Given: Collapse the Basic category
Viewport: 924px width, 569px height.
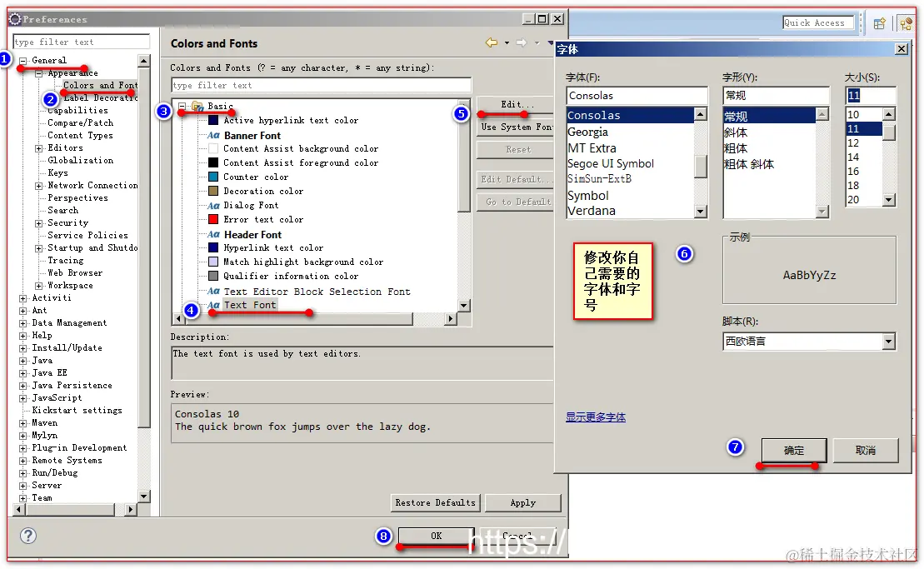Looking at the screenshot, I should click(x=182, y=106).
